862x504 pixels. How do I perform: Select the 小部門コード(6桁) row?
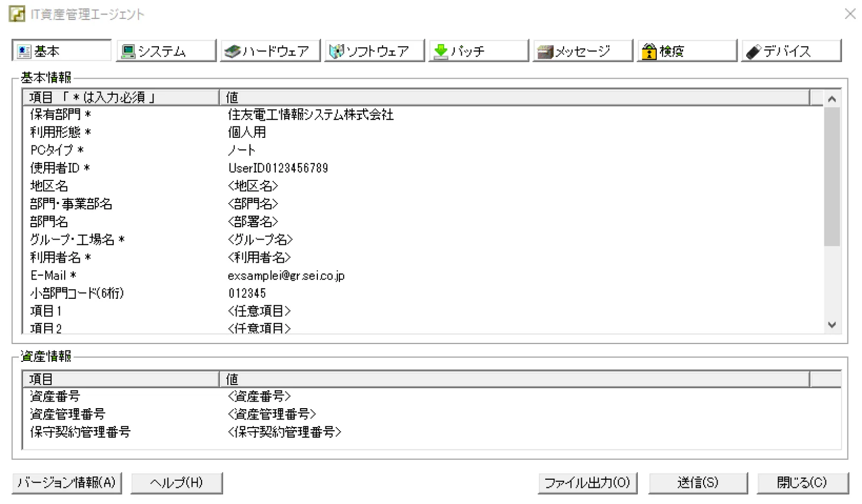click(423, 293)
